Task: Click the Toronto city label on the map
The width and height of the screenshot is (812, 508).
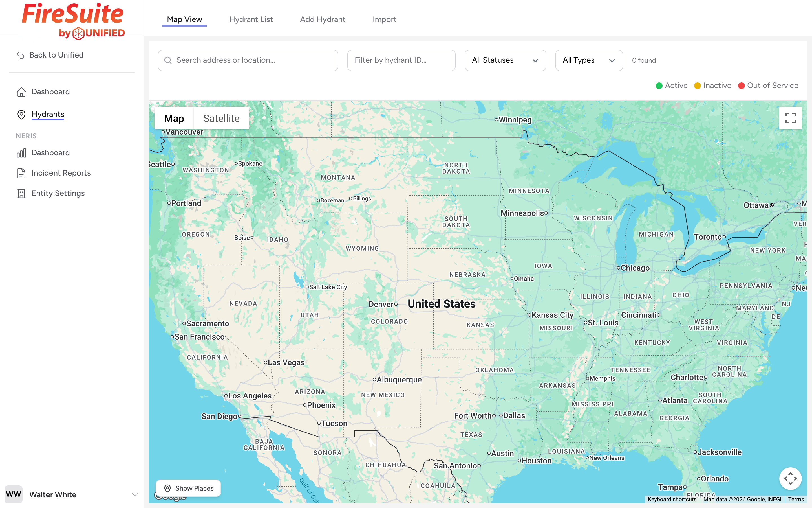Action: click(708, 237)
